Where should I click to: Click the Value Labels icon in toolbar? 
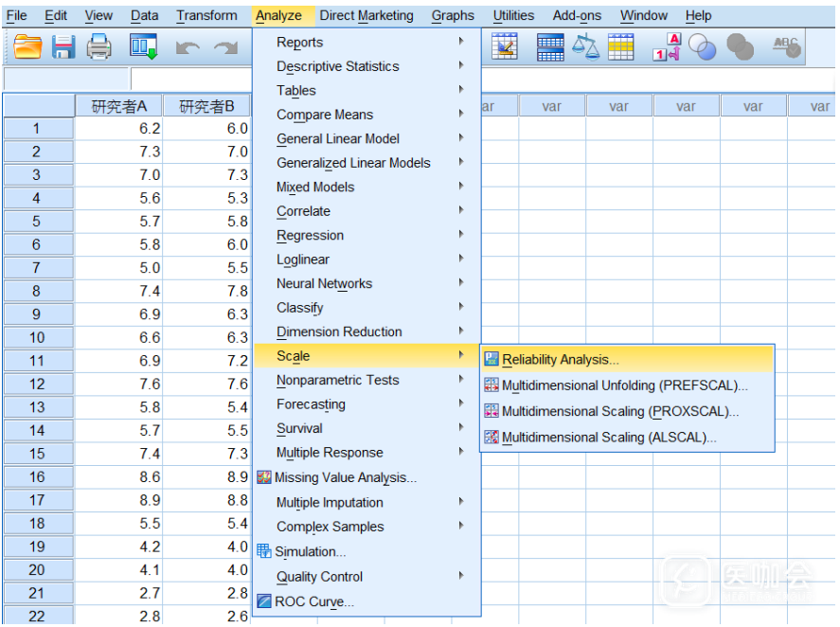pyautogui.click(x=667, y=47)
